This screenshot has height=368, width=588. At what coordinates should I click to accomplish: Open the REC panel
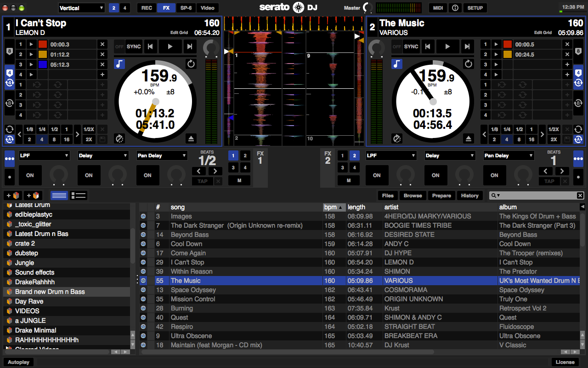pyautogui.click(x=147, y=8)
